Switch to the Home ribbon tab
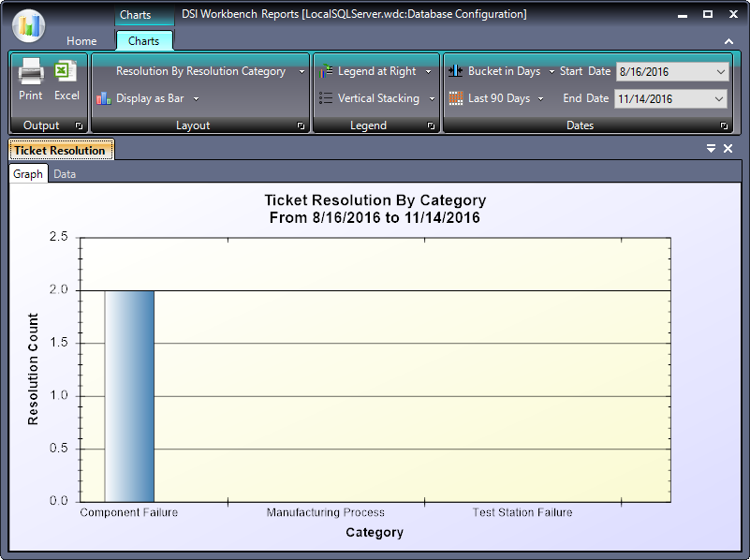The width and height of the screenshot is (750, 560). coord(81,41)
